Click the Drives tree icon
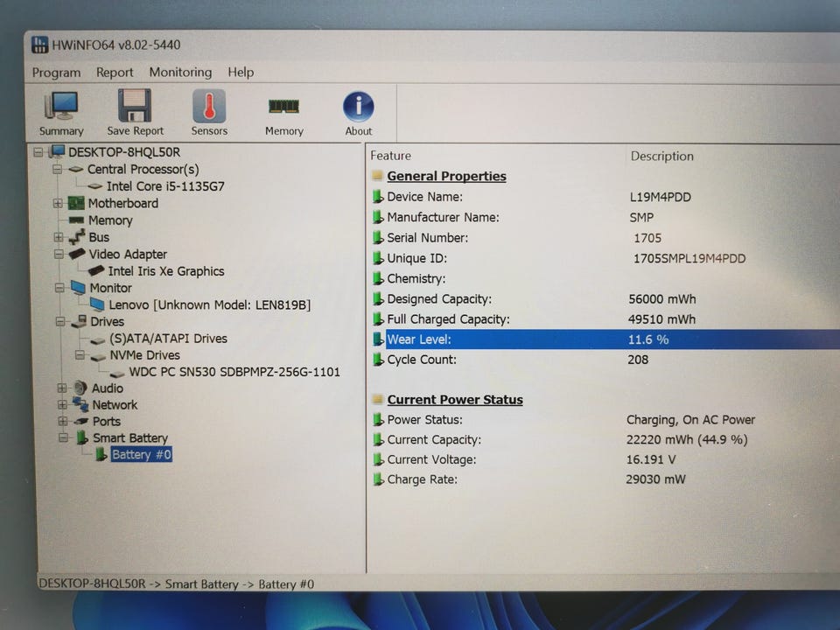The width and height of the screenshot is (840, 630). (x=79, y=321)
